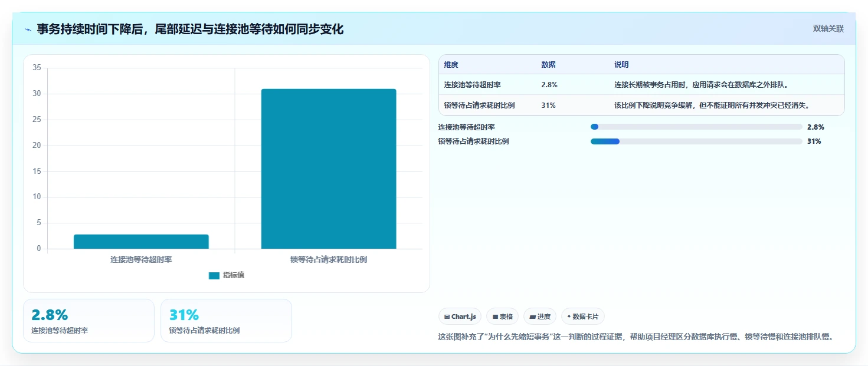Click the 31% data card
The width and height of the screenshot is (868, 366).
coord(226,321)
